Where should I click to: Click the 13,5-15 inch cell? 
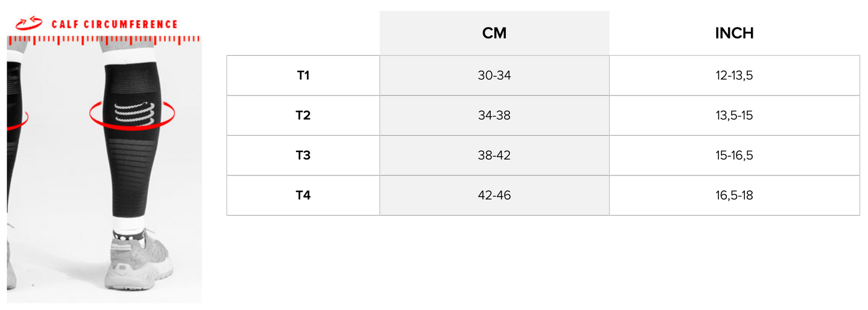(734, 115)
